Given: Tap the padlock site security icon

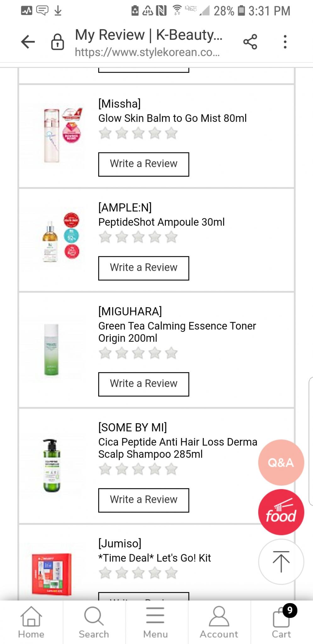Looking at the screenshot, I should click(x=58, y=42).
